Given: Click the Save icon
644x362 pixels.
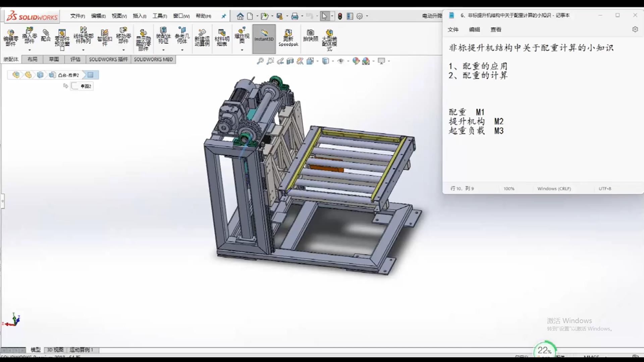Looking at the screenshot, I should coord(280,16).
